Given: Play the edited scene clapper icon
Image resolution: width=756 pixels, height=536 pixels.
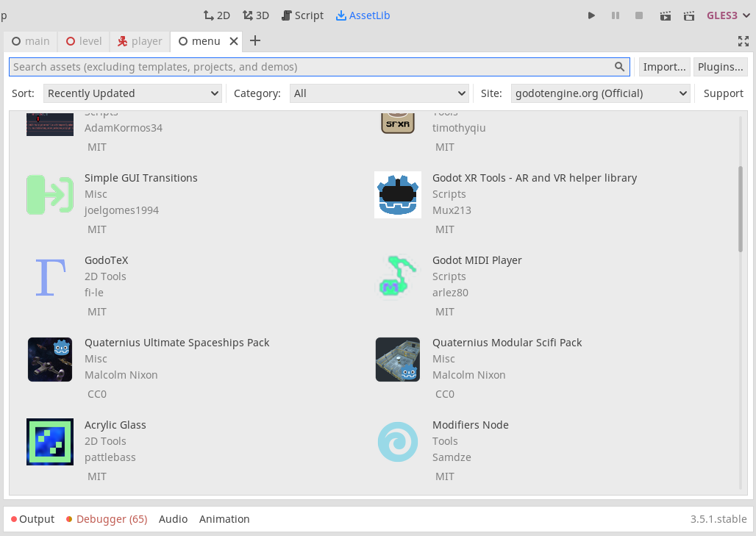Looking at the screenshot, I should point(666,16).
